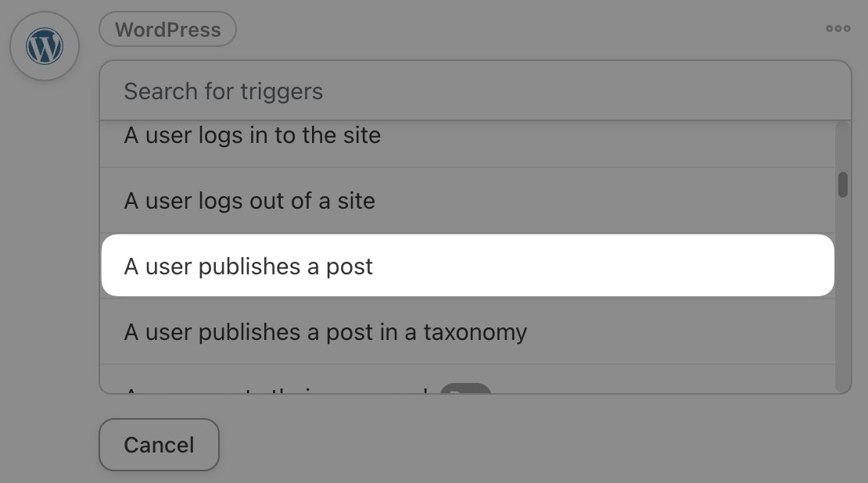The width and height of the screenshot is (868, 483).
Task: Focus the Search for triggers field
Action: point(475,91)
